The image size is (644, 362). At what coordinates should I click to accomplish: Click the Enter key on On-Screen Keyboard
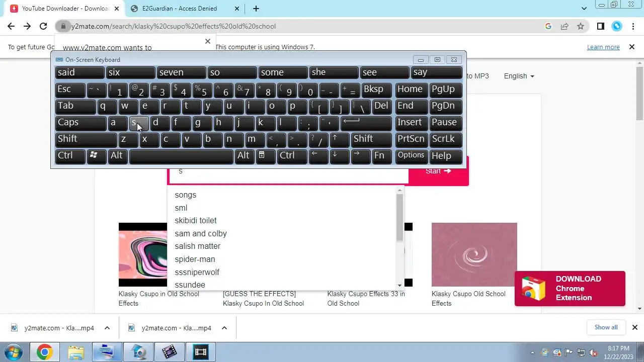click(x=366, y=123)
